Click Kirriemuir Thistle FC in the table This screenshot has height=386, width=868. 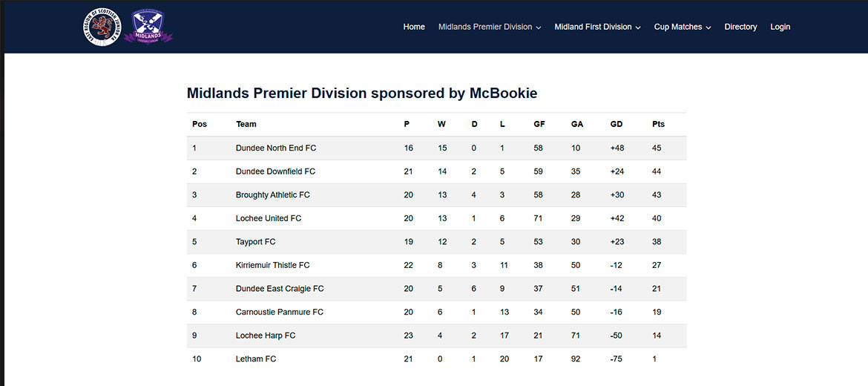(x=272, y=265)
